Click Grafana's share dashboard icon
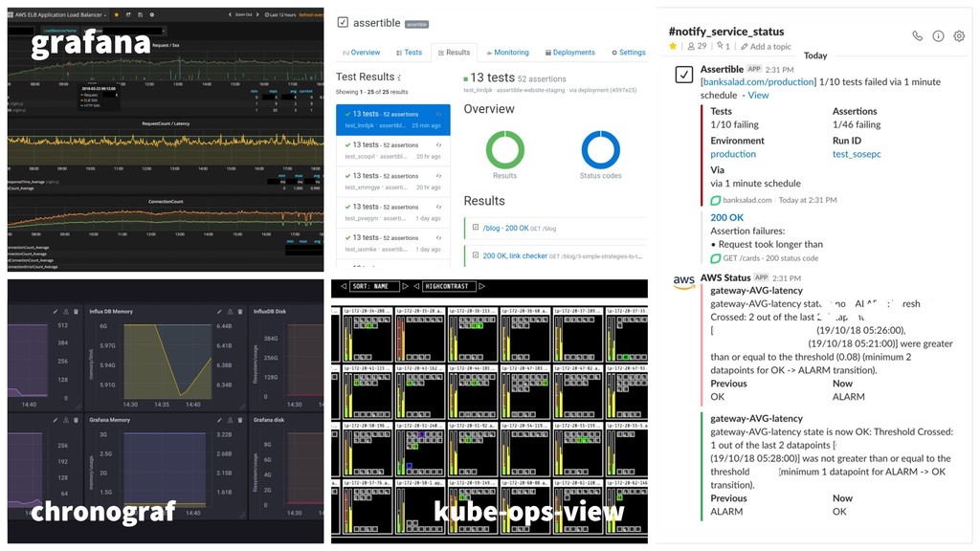This screenshot has height=551, width=980. pos(128,14)
